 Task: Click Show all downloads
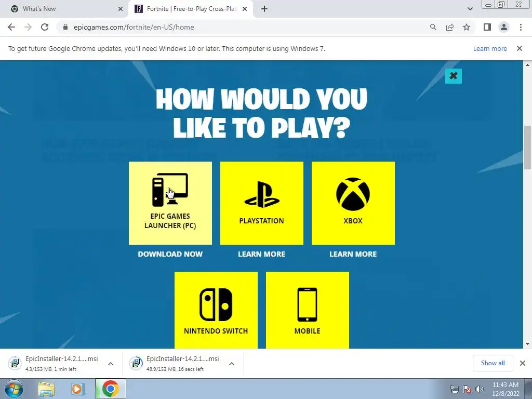(x=493, y=363)
